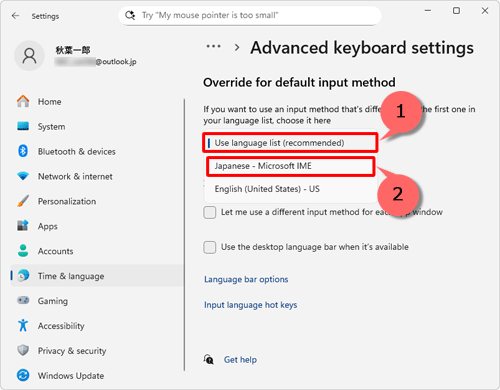Click the Get help link
The width and height of the screenshot is (500, 390).
pyautogui.click(x=240, y=360)
